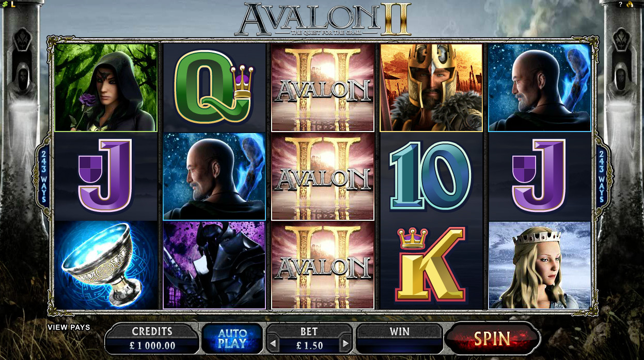Click the credits balance display
This screenshot has width=644, height=360.
tap(152, 339)
